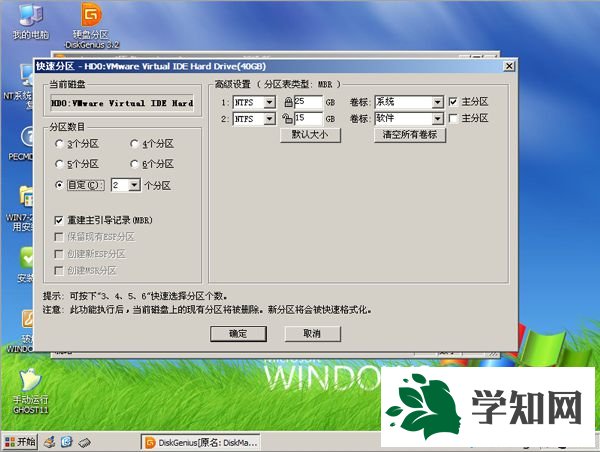Image resolution: width=600 pixels, height=452 pixels.
Task: Click the current disk HD0 VMware field
Action: pyautogui.click(x=122, y=103)
